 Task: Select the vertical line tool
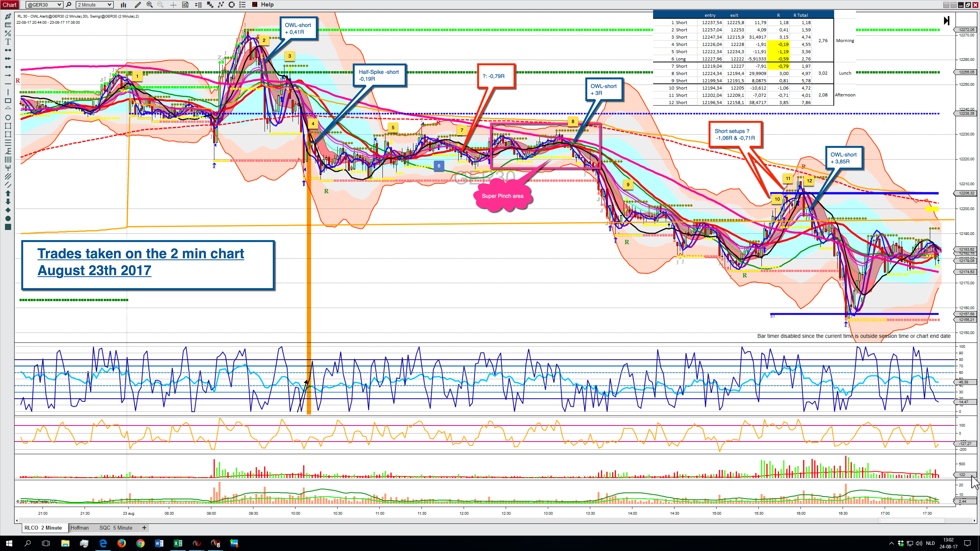point(8,92)
